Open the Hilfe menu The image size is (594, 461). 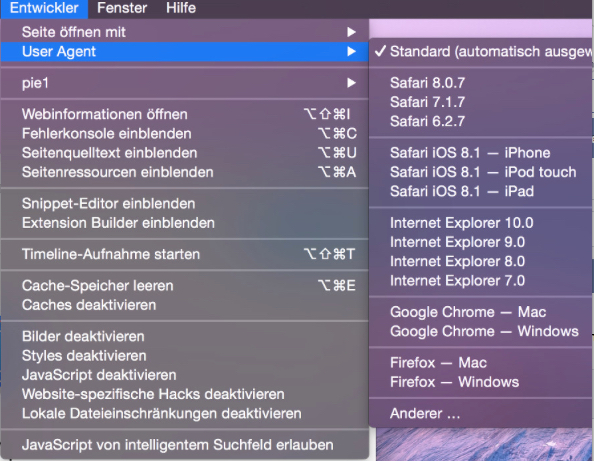(x=181, y=8)
